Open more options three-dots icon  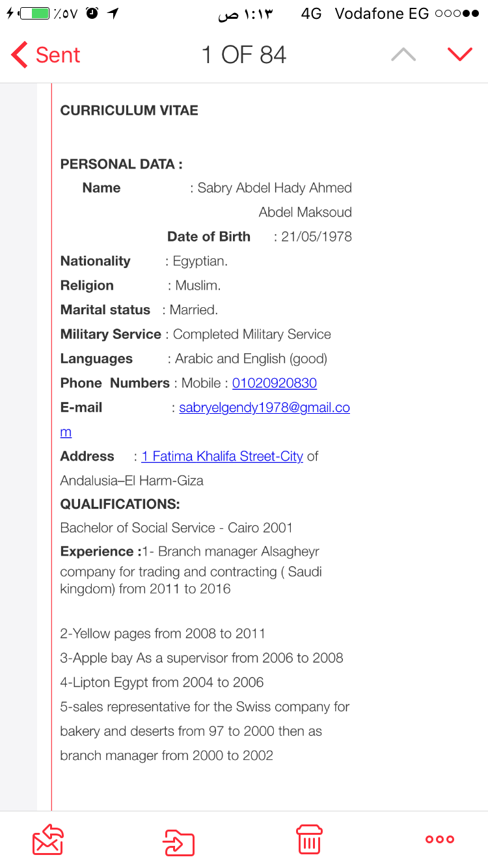[440, 839]
